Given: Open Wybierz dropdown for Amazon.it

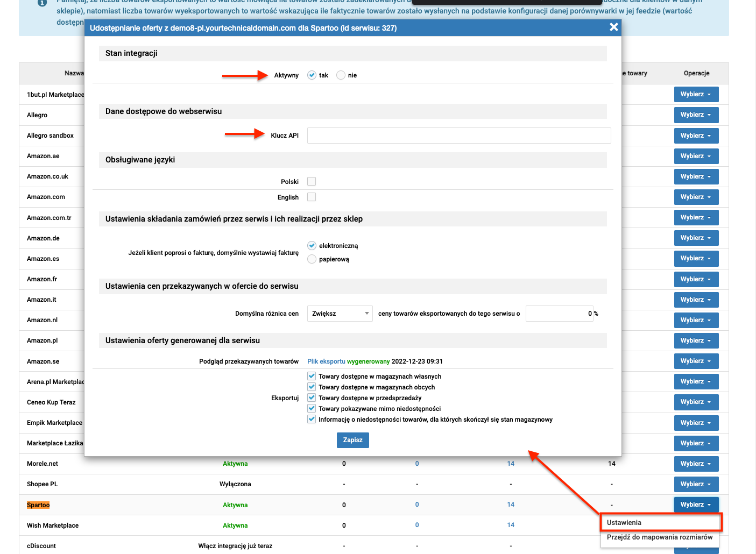Looking at the screenshot, I should point(696,300).
